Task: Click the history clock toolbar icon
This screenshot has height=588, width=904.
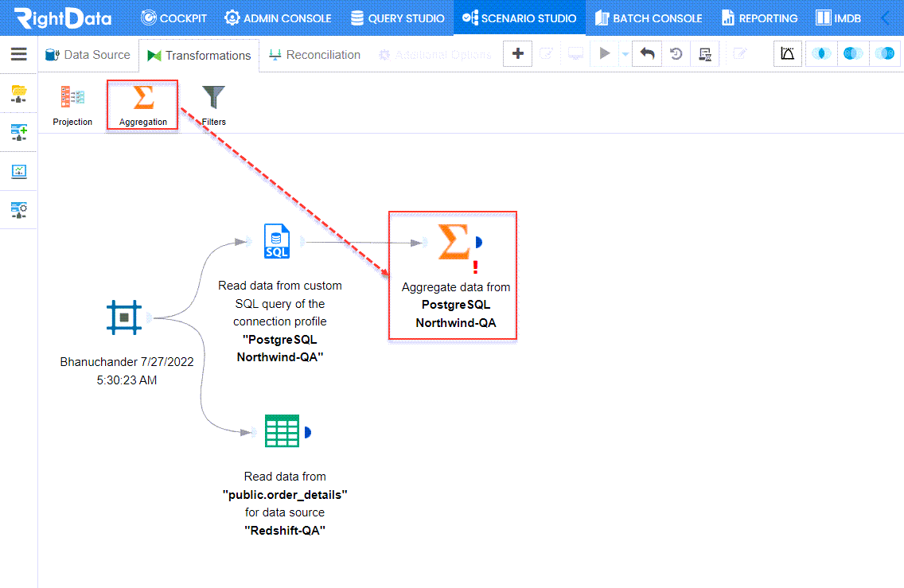Action: pyautogui.click(x=676, y=54)
